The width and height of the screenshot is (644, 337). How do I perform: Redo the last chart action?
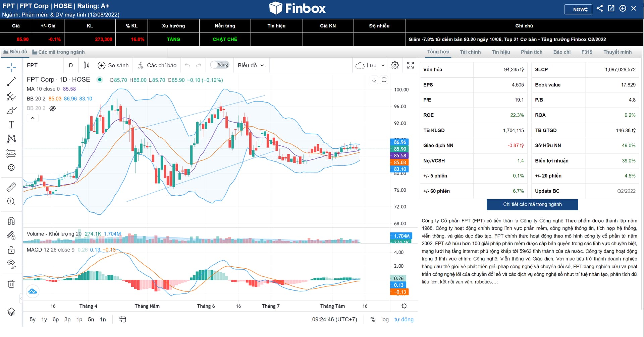(199, 65)
